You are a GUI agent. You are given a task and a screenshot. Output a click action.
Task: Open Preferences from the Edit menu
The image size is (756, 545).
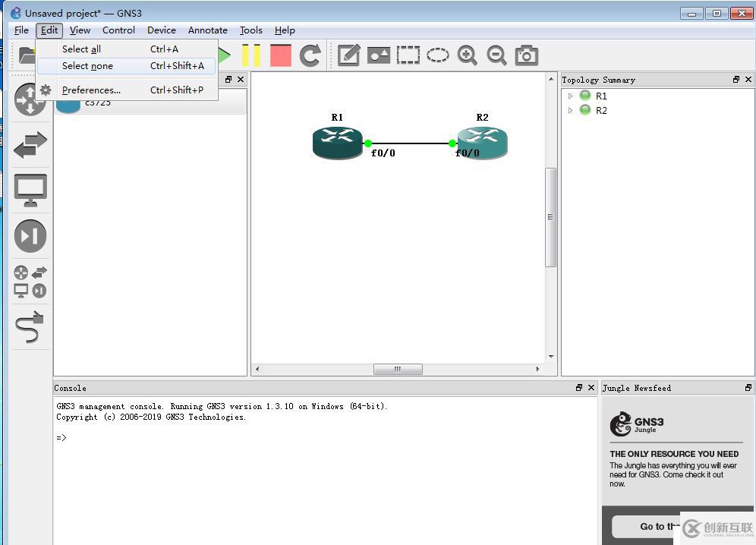(x=91, y=90)
